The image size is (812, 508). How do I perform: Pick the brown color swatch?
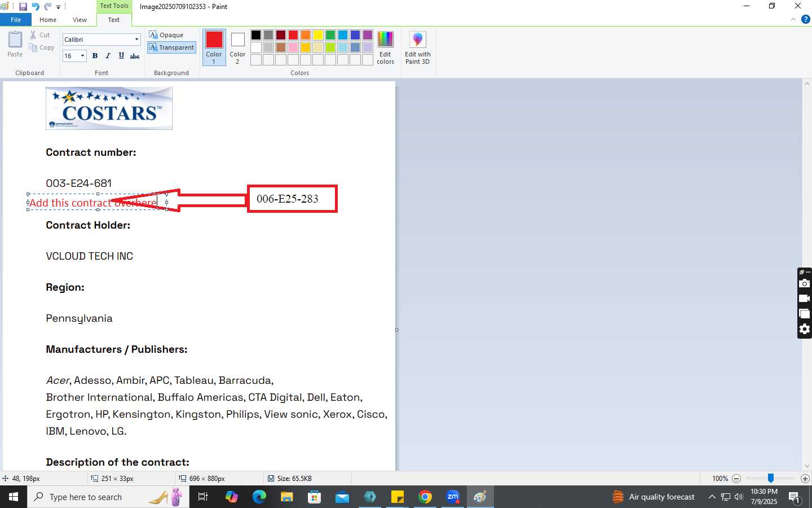coord(281,47)
